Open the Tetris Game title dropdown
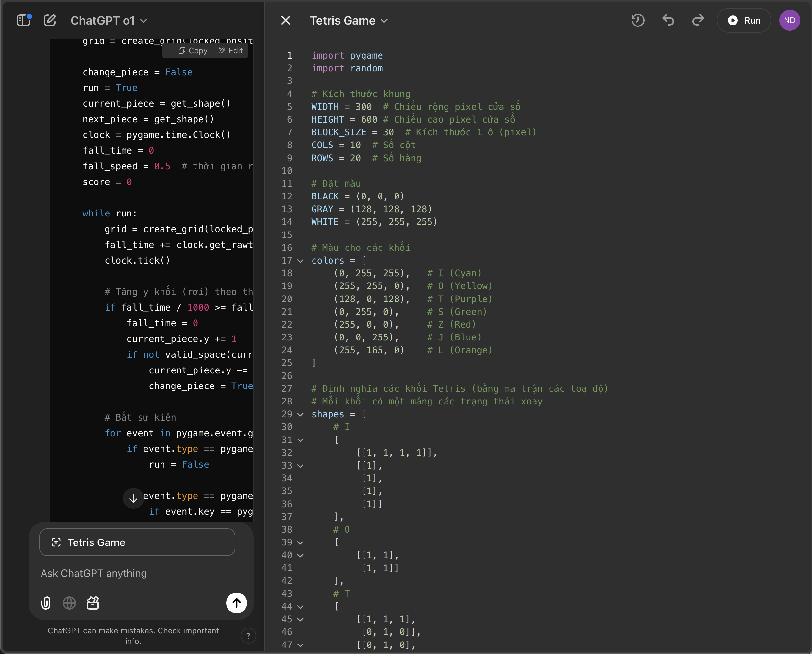Viewport: 812px width, 654px height. pos(348,20)
